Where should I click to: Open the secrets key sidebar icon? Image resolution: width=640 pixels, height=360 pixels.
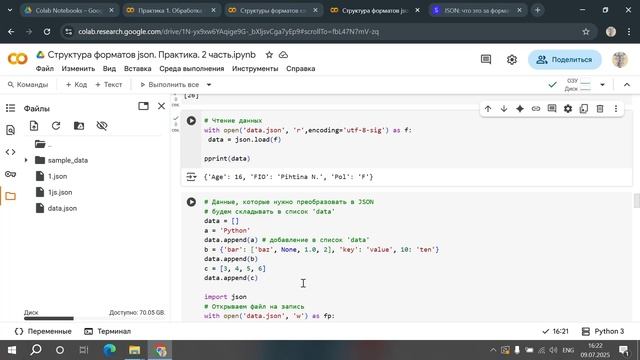[x=11, y=174]
